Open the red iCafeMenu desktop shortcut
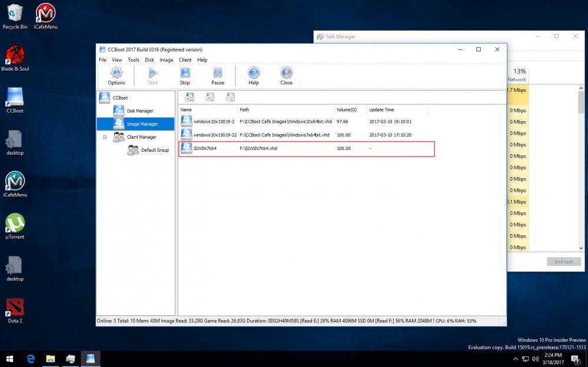The width and height of the screenshot is (588, 367). point(45,16)
